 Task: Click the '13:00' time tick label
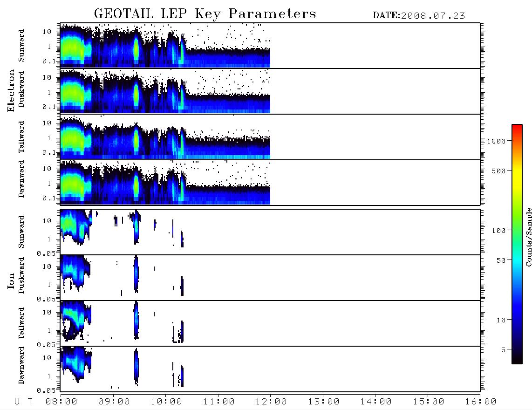tap(324, 402)
